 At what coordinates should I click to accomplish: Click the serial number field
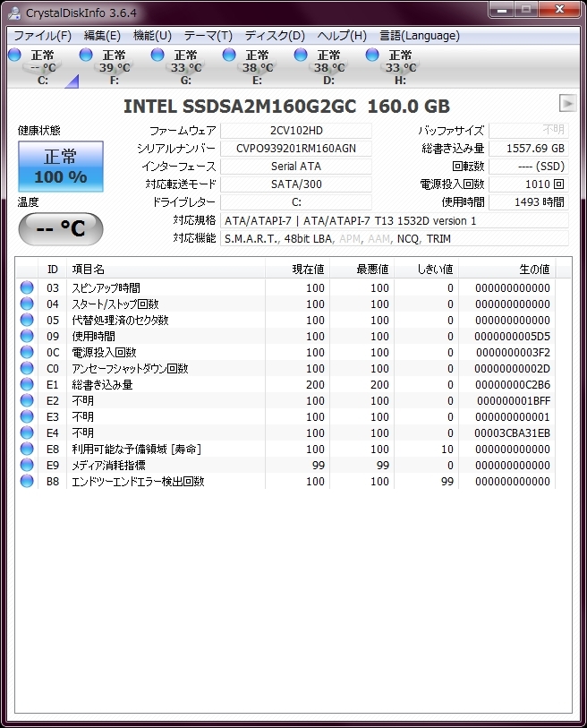click(295, 149)
